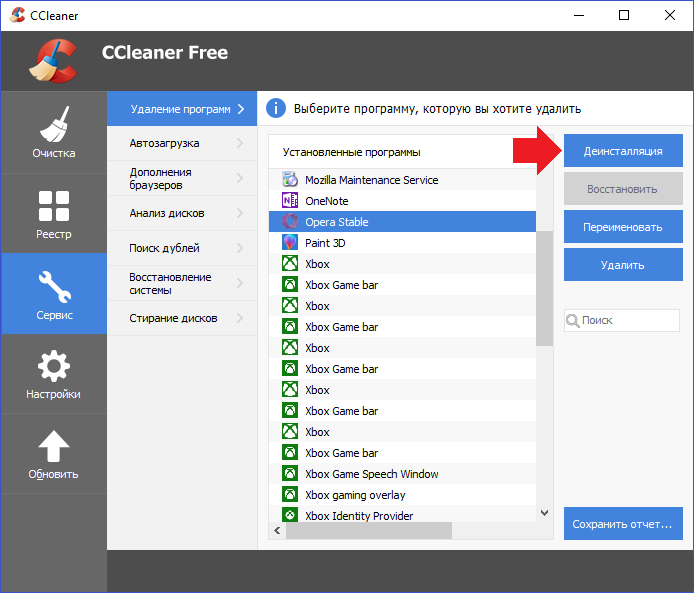Open the Анализ дисков tab
This screenshot has width=694, height=593.
coord(182,213)
